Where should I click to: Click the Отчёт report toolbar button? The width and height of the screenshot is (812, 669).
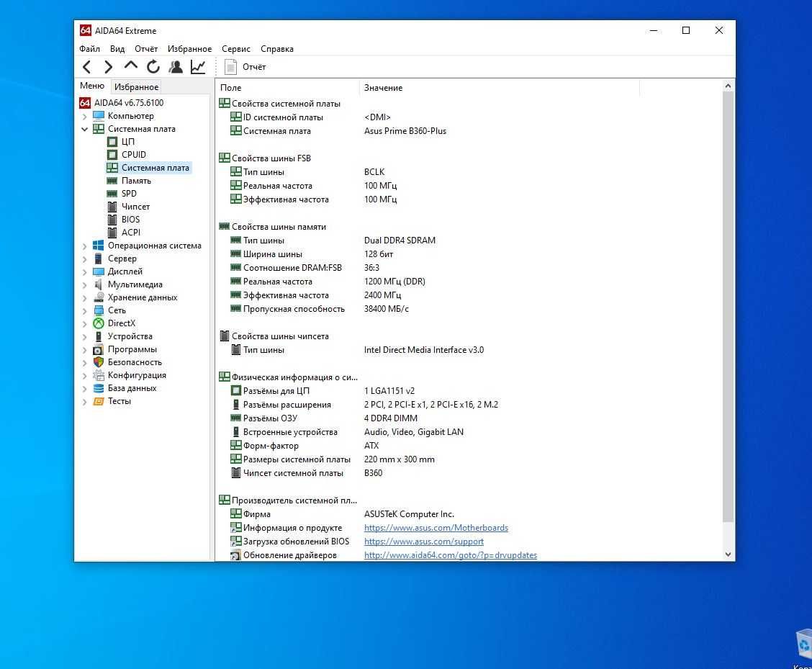pyautogui.click(x=245, y=67)
